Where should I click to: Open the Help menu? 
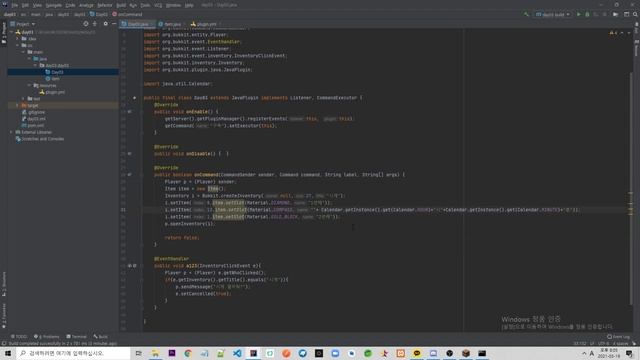tap(189, 5)
